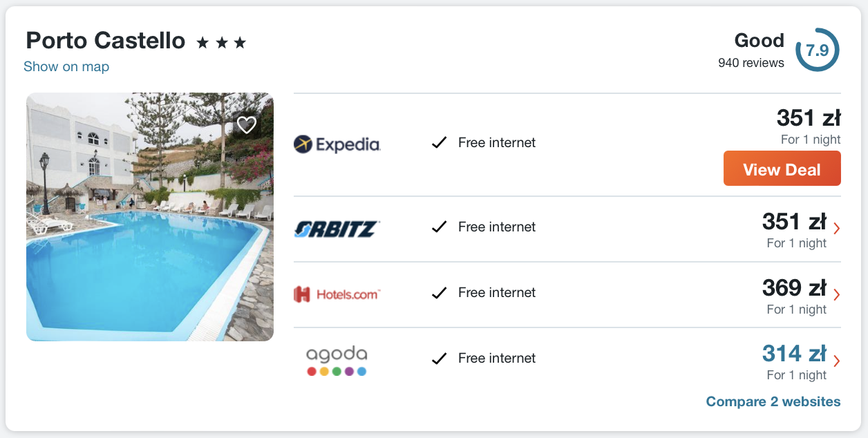Toggle the heart favorite icon on photo

247,125
